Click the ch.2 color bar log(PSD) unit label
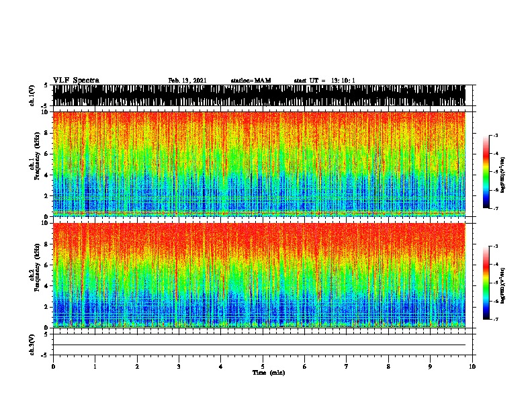 click(x=503, y=285)
